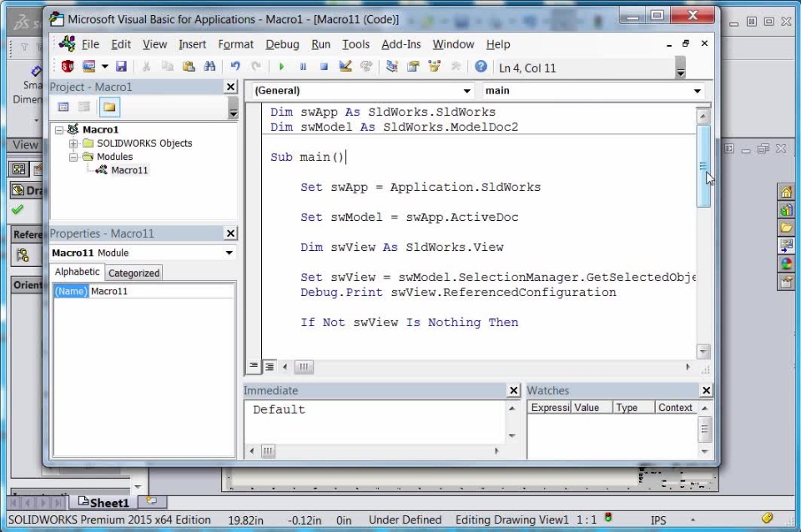Click the (Name) property value Macro11
The image size is (801, 532).
(x=162, y=292)
